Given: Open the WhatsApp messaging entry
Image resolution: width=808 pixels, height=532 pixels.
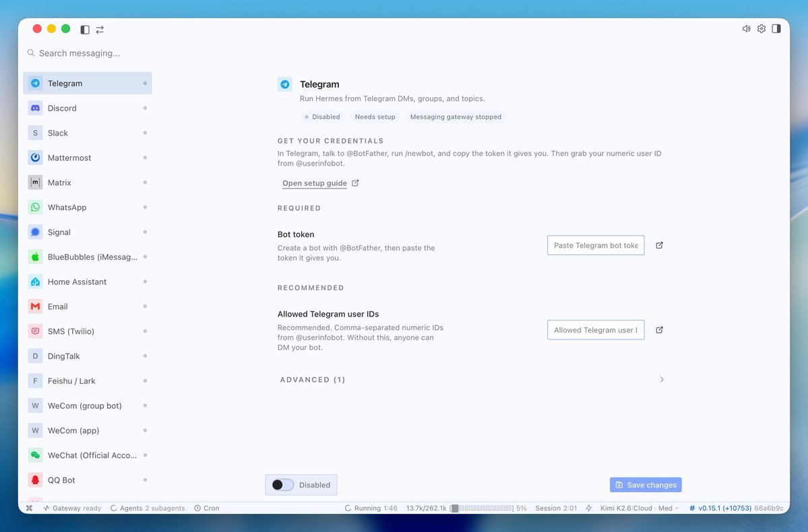Looking at the screenshot, I should coord(87,207).
